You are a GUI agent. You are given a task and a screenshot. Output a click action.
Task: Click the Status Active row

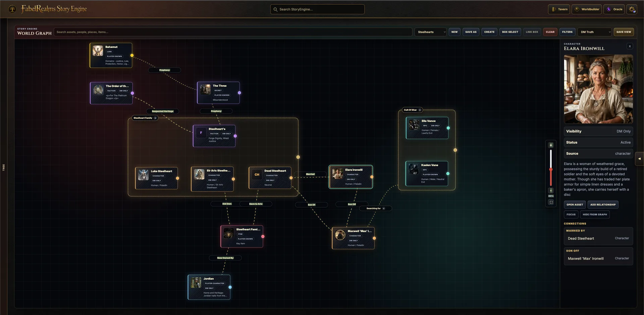(x=598, y=142)
